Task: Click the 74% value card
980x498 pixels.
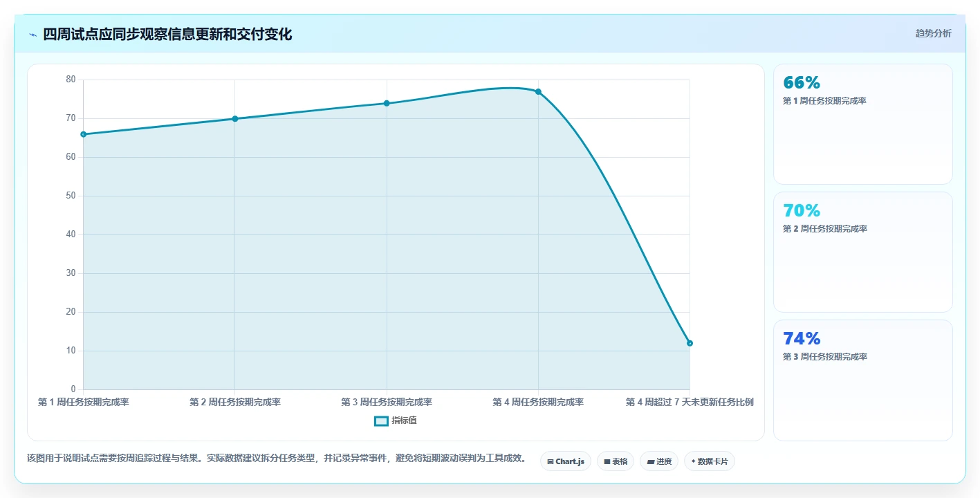Action: [862, 380]
